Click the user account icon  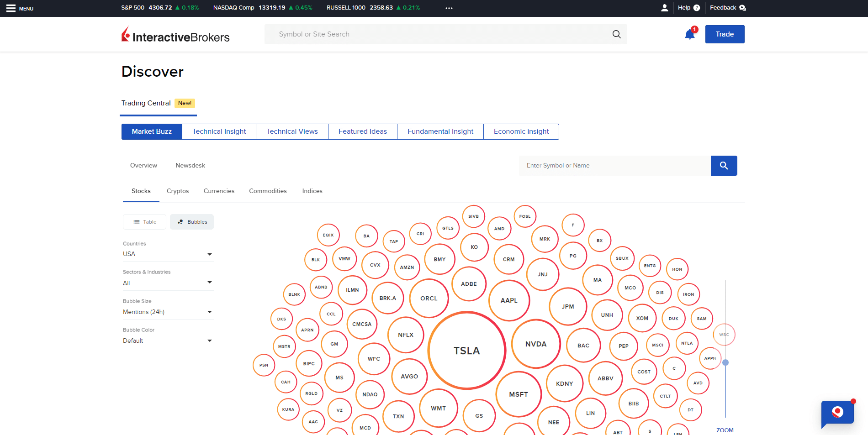pyautogui.click(x=664, y=8)
